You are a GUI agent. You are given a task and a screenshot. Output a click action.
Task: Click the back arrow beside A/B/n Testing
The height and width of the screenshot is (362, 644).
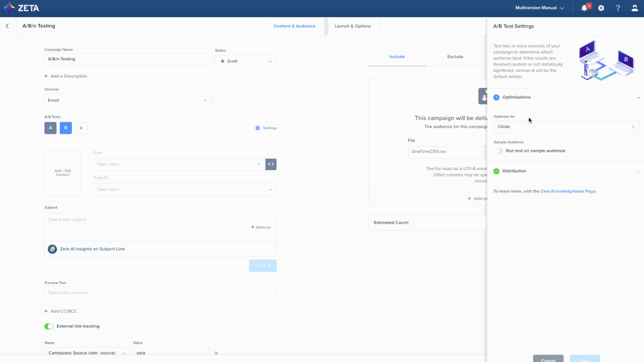click(x=7, y=26)
